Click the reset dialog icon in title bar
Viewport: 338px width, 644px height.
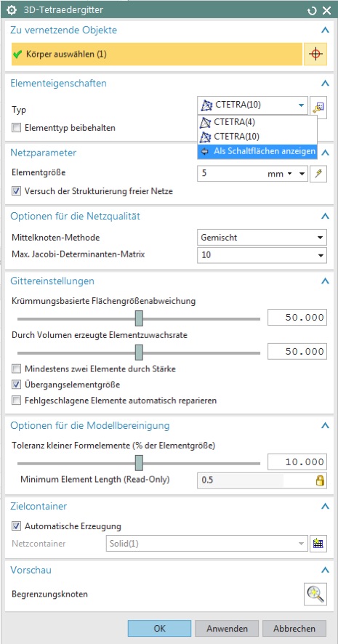[x=312, y=11]
